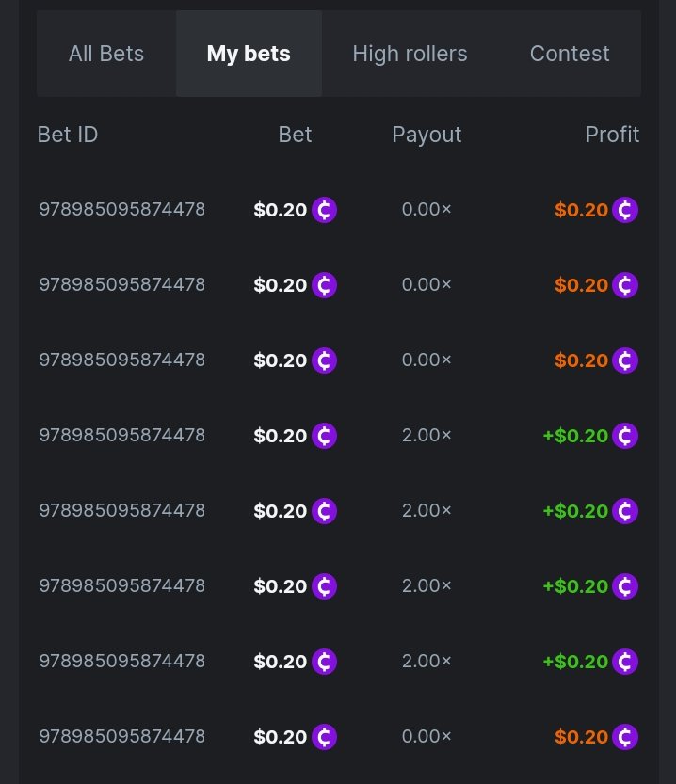Click the 2.00× payout in the fifth row
Image resolution: width=676 pixels, height=784 pixels.
tap(427, 510)
